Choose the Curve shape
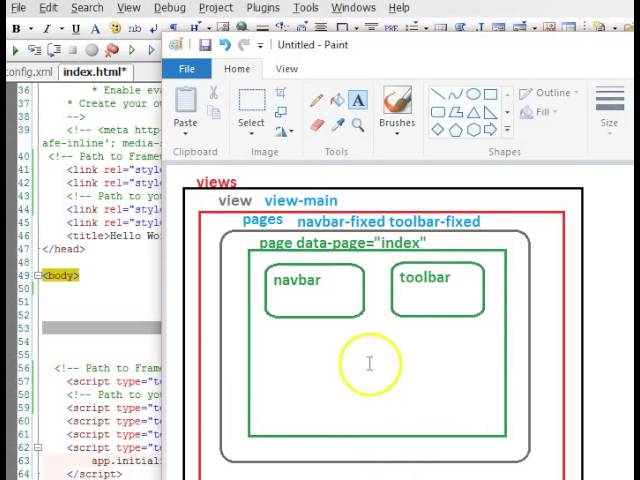The height and width of the screenshot is (480, 640). pyautogui.click(x=455, y=94)
